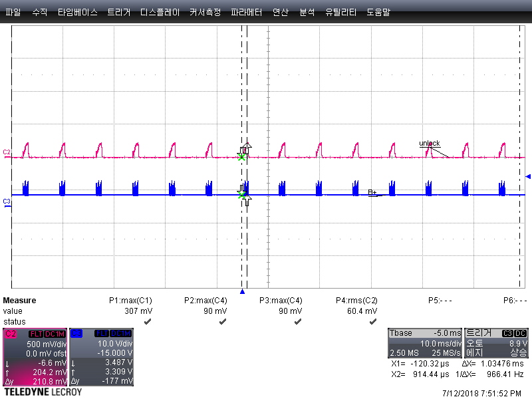Open the 커서측정 menu
This screenshot has height=399, width=532.
pos(205,13)
